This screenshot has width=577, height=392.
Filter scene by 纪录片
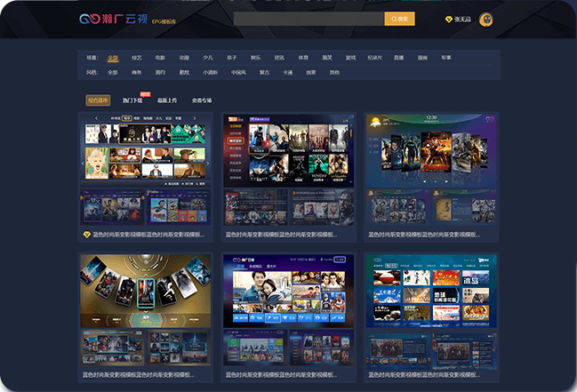[374, 58]
